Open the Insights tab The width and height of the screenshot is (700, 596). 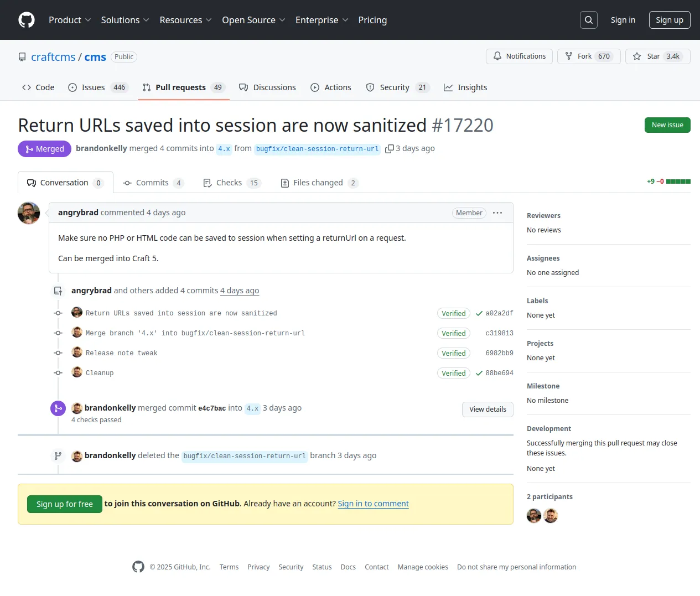click(465, 87)
